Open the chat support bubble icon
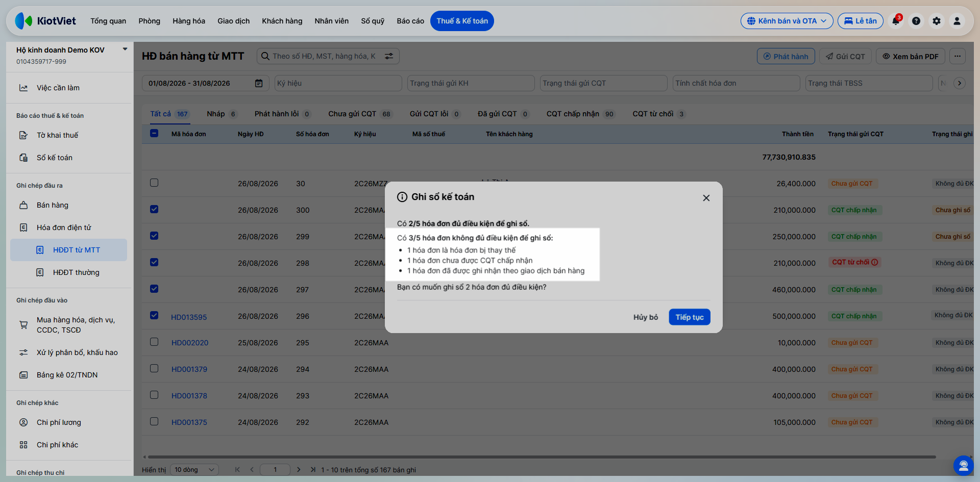 coord(964,465)
